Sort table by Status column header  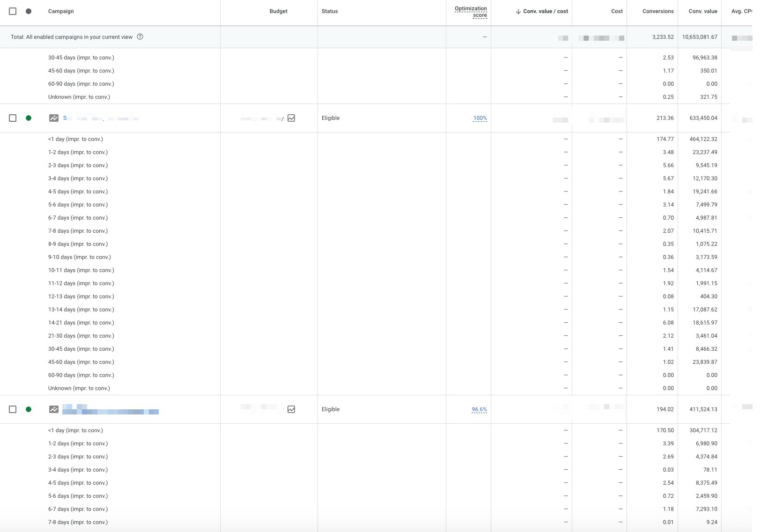(x=330, y=11)
